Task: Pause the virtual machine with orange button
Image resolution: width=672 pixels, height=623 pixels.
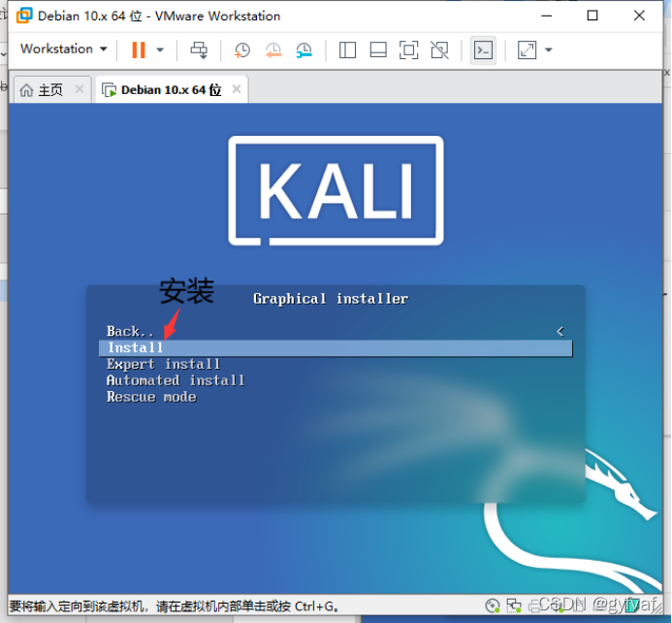Action: (x=139, y=49)
